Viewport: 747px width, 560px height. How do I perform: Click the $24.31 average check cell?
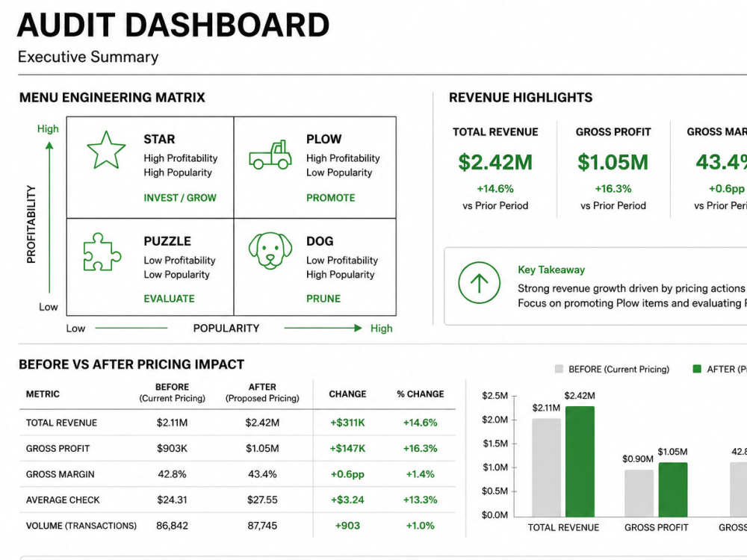(172, 500)
